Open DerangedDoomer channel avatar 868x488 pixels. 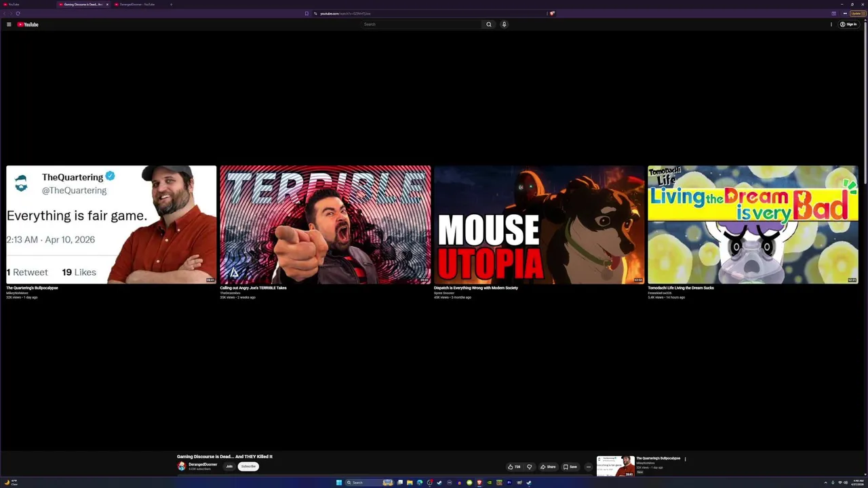[x=181, y=466]
